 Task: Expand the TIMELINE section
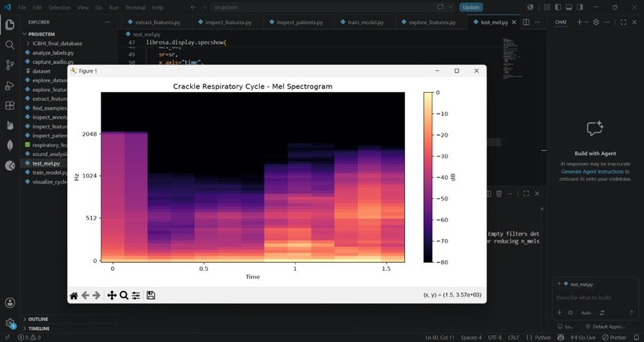coord(38,328)
